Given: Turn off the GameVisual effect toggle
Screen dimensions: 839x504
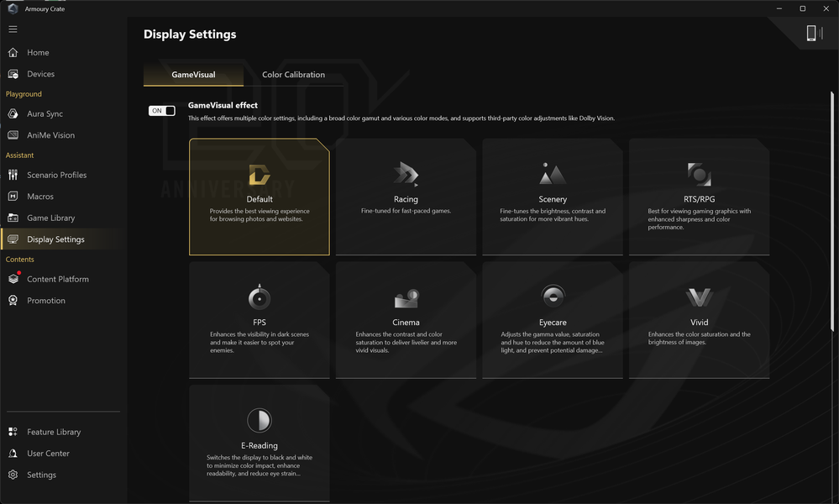Looking at the screenshot, I should [161, 111].
